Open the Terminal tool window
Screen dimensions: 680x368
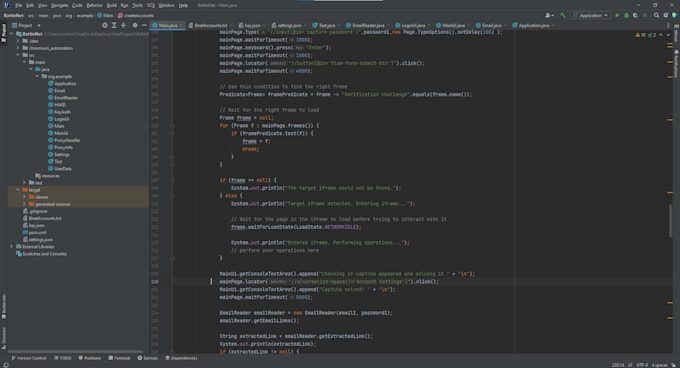point(119,358)
